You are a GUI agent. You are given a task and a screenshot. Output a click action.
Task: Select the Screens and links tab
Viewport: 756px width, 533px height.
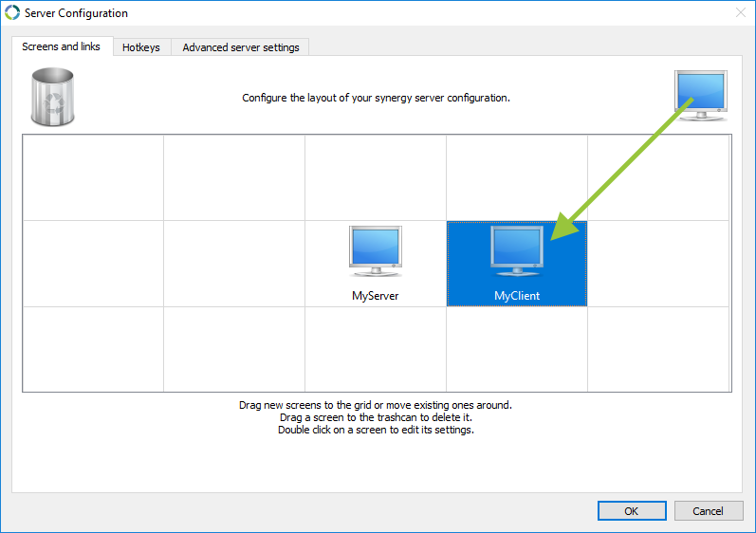pos(62,46)
